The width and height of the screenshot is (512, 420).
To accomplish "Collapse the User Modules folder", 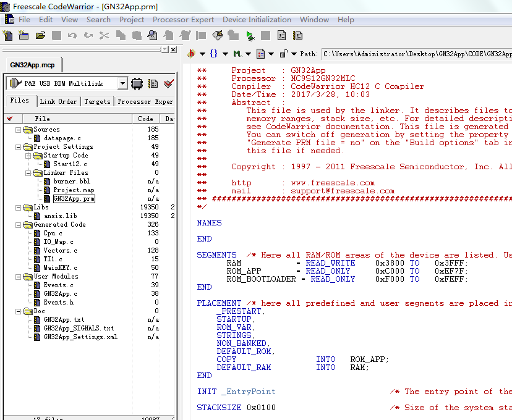I will pyautogui.click(x=19, y=277).
